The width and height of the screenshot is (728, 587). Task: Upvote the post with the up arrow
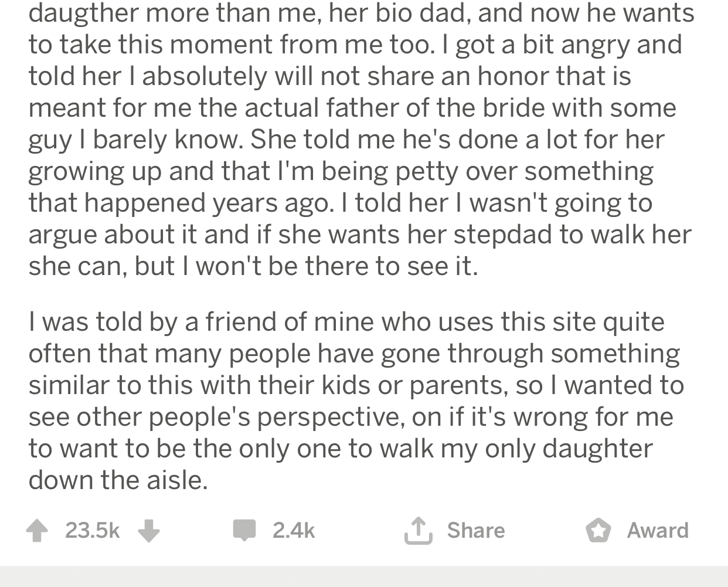click(x=37, y=531)
